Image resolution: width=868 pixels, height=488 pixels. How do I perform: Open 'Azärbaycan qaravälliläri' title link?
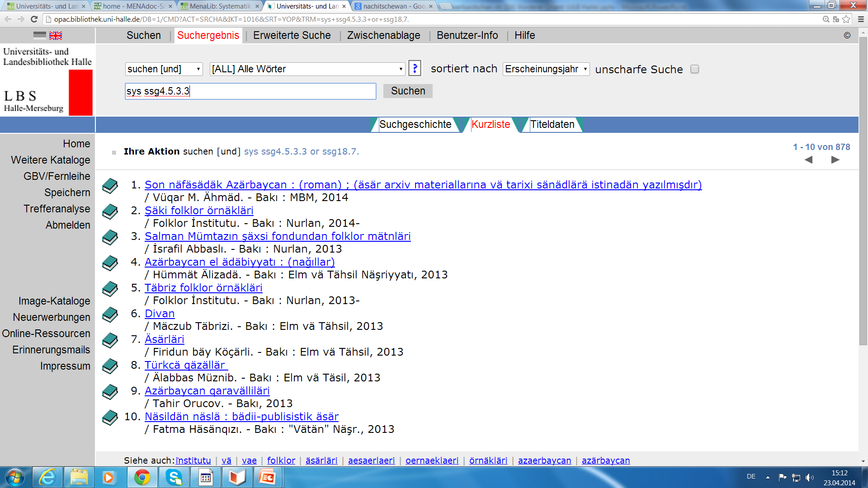tap(207, 391)
